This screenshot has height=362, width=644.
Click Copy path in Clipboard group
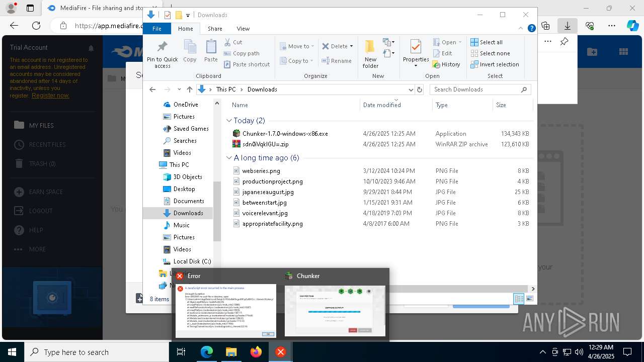point(242,53)
